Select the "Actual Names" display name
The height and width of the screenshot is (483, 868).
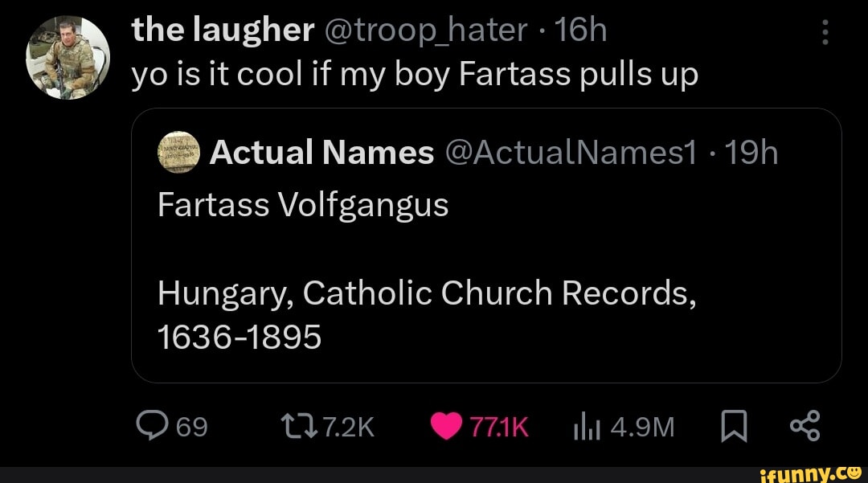(x=321, y=151)
